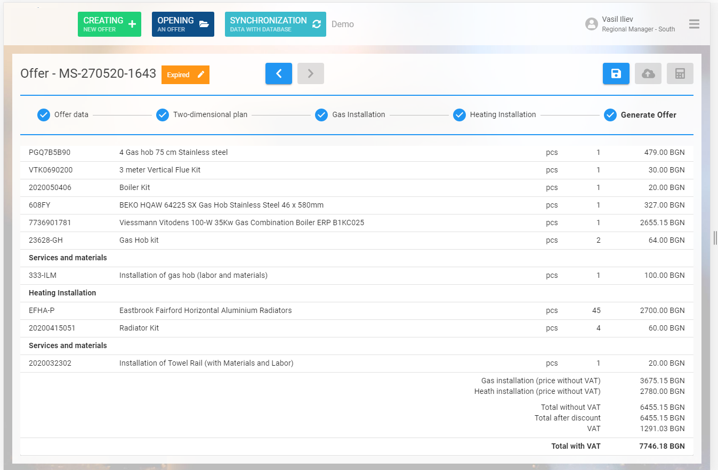Select '3 meter Vertical Flue Kit' row
Image resolution: width=718 pixels, height=470 pixels.
pos(357,170)
